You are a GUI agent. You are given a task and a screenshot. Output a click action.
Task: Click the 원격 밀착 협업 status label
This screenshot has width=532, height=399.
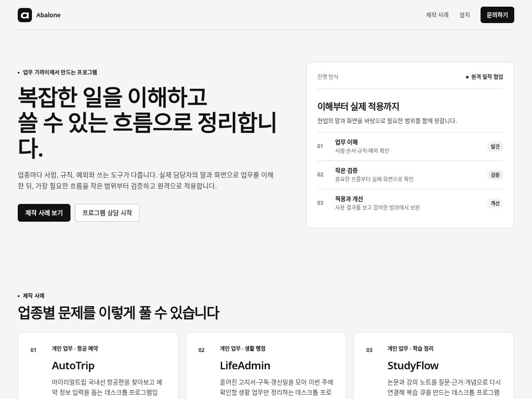tap(485, 77)
